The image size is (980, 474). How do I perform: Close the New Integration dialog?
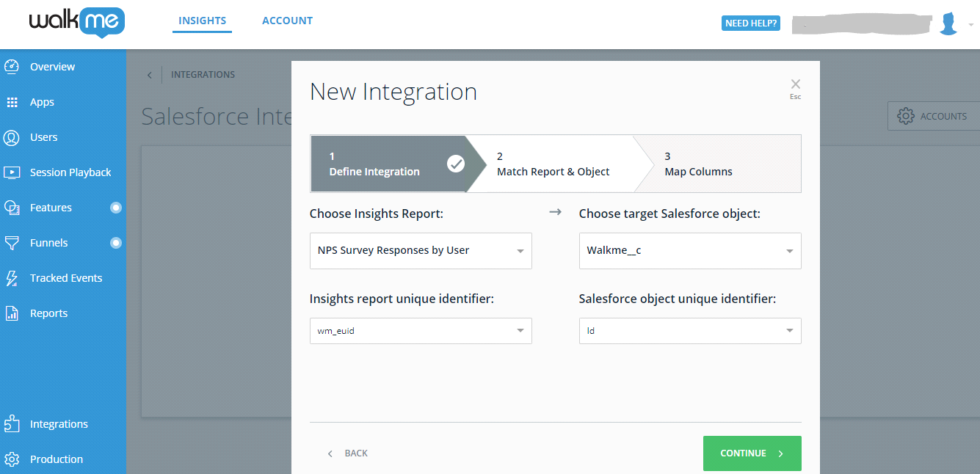coord(795,85)
